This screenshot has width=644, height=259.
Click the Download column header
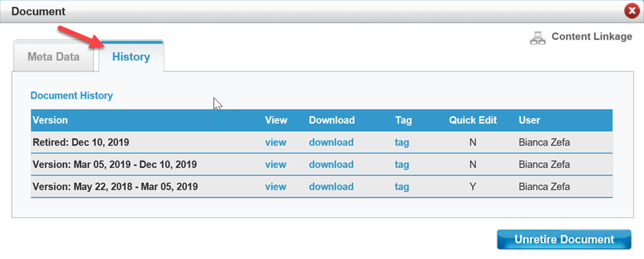tap(332, 120)
